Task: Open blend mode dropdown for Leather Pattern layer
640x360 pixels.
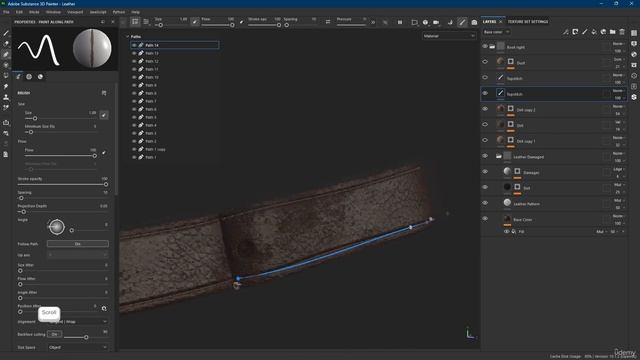Action: click(618, 200)
